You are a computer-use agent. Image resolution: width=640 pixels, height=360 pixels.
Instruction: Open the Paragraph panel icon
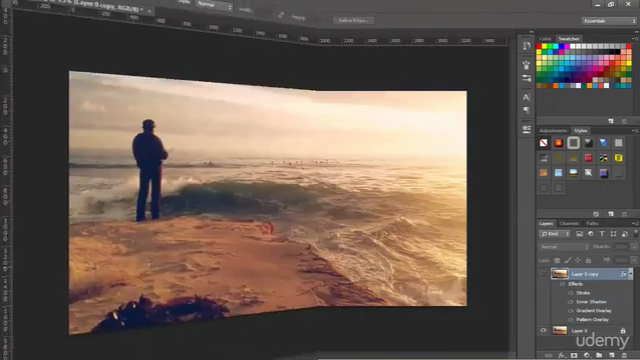click(x=527, y=110)
